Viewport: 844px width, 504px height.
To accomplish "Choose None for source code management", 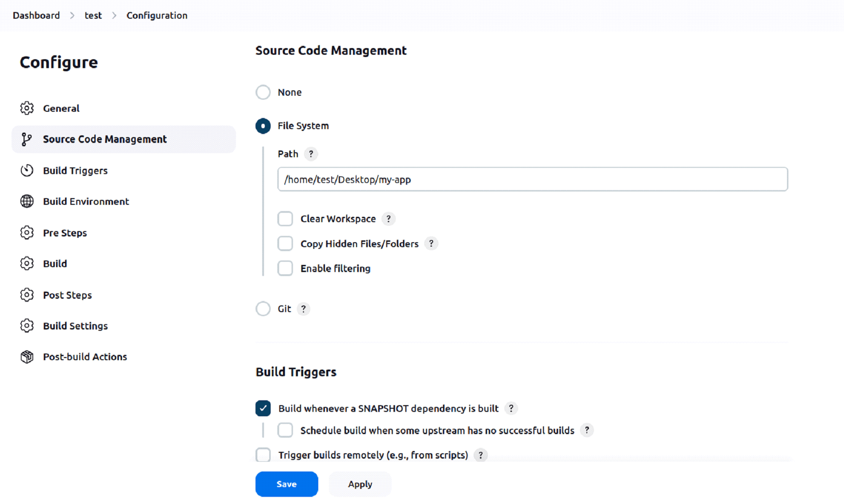I will pyautogui.click(x=263, y=92).
